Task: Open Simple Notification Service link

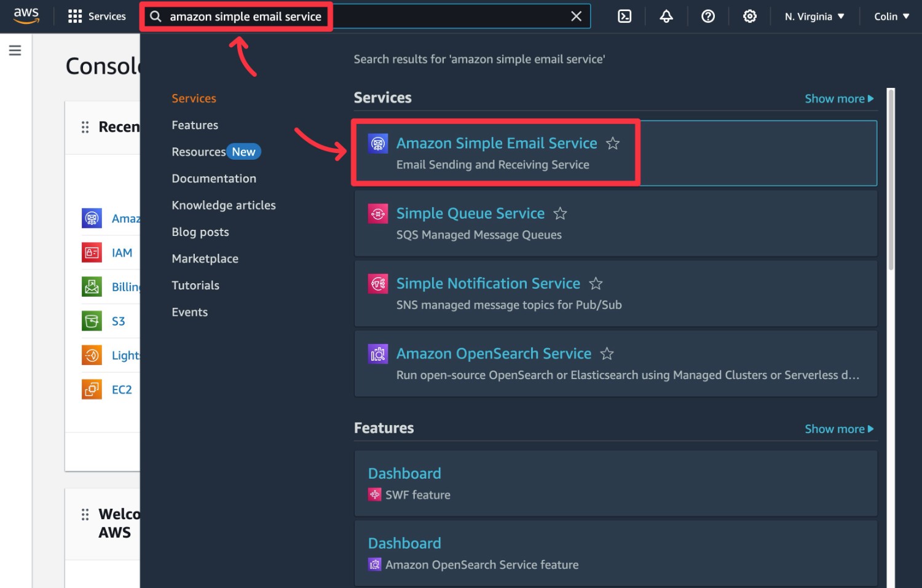Action: (488, 283)
